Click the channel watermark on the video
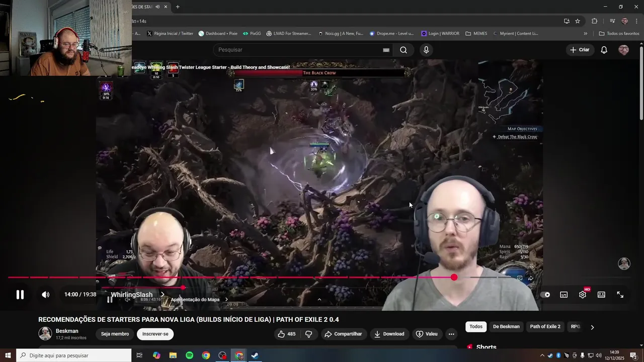The width and height of the screenshot is (644, 362). click(x=624, y=263)
